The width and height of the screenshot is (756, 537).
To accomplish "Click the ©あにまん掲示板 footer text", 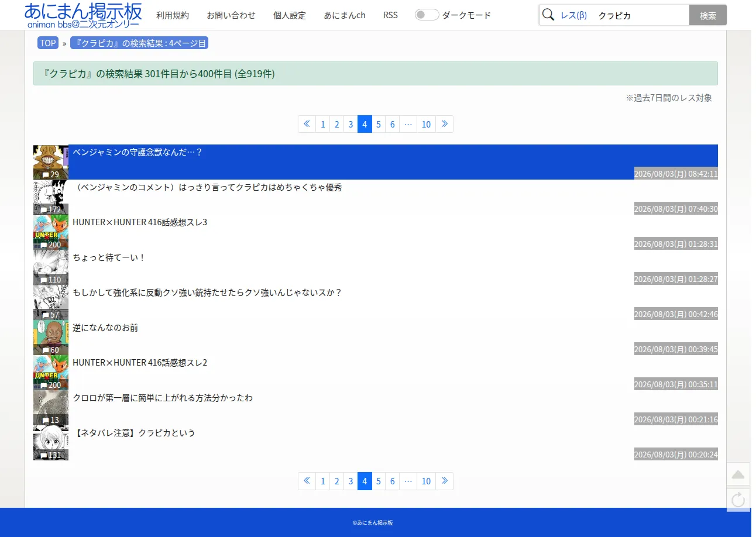I will pos(373,523).
